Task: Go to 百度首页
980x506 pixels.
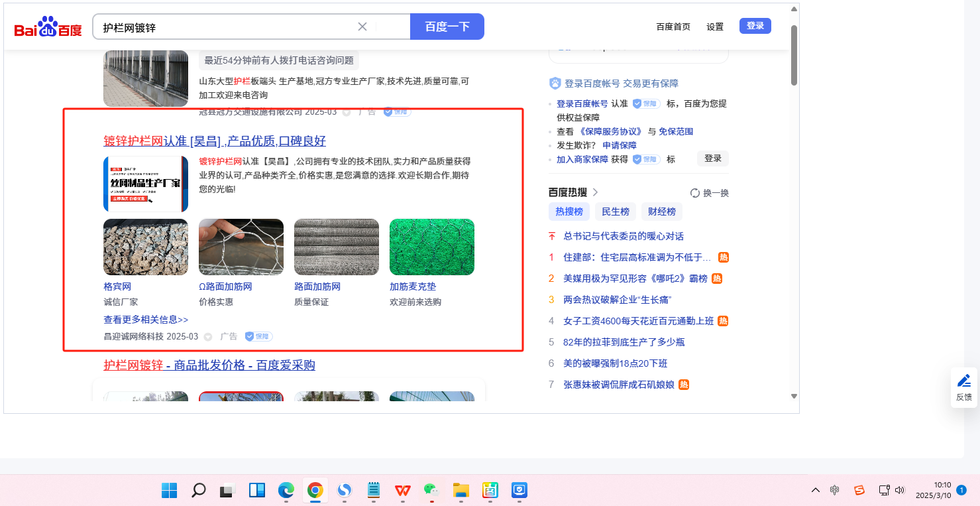Action: (x=673, y=27)
